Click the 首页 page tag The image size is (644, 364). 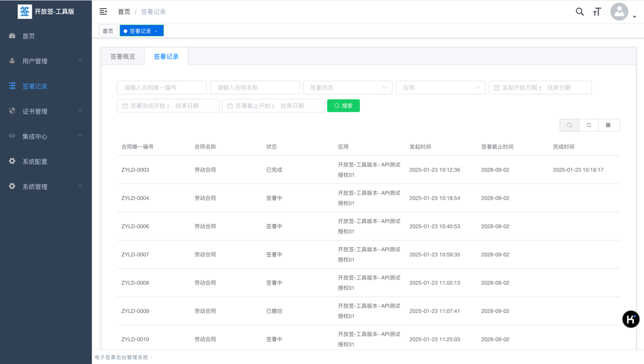tap(108, 31)
